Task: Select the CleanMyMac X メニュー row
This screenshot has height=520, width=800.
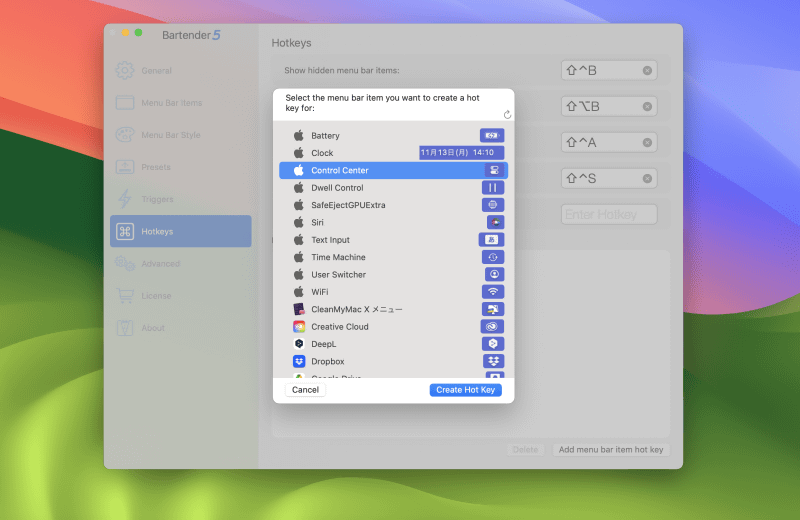Action: click(393, 309)
